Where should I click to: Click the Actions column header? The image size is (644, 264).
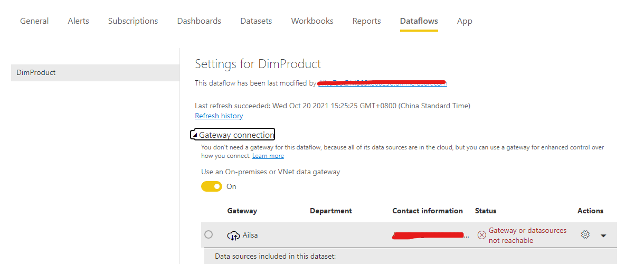590,211
